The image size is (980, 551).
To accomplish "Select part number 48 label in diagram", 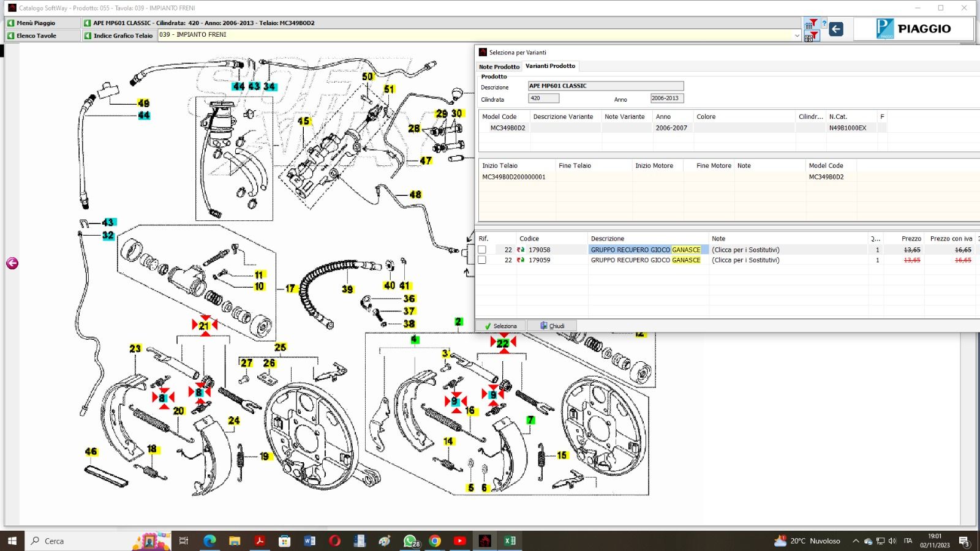I will point(415,195).
